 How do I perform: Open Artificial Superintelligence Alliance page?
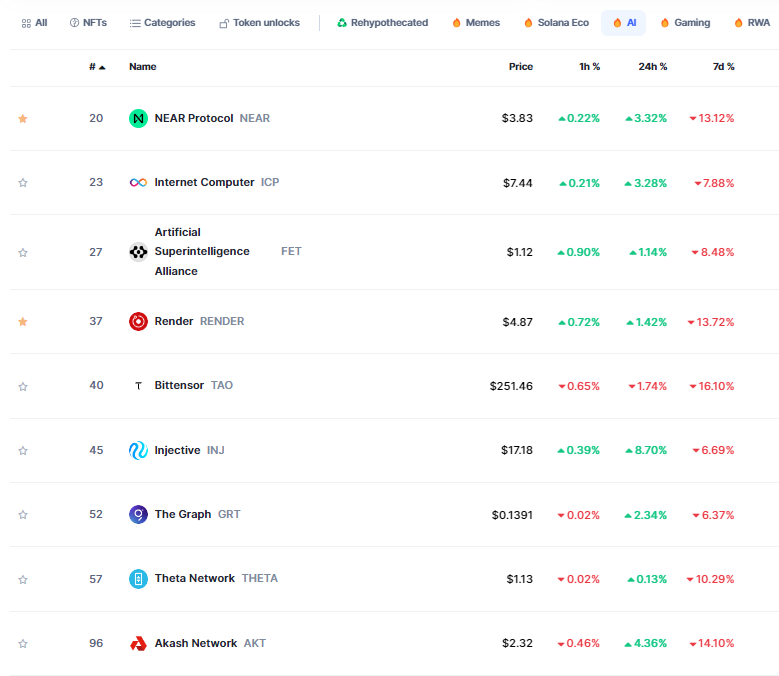[x=202, y=251]
